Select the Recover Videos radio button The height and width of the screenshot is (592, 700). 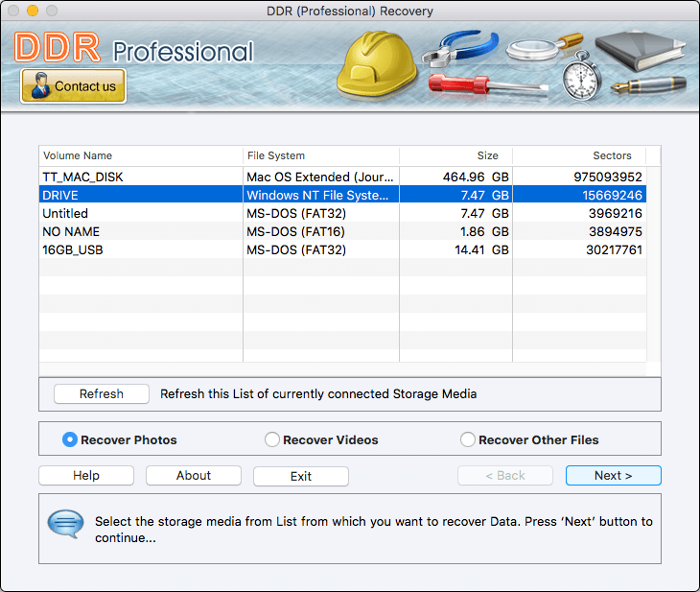[272, 439]
